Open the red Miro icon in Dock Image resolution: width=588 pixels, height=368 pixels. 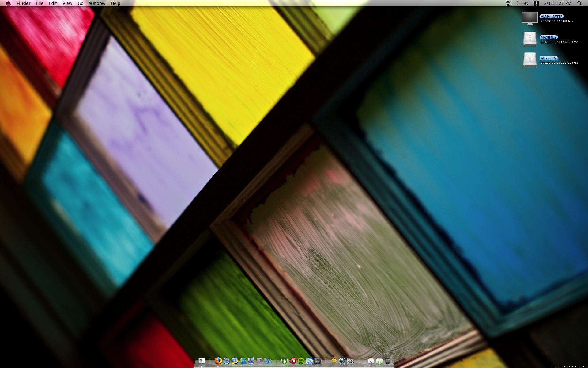pyautogui.click(x=293, y=361)
